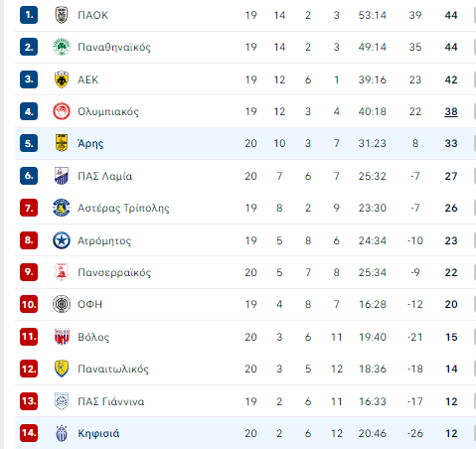The width and height of the screenshot is (476, 449).
Task: Click the Αστέρας Τρίπολης blue star crest
Action: [x=62, y=208]
